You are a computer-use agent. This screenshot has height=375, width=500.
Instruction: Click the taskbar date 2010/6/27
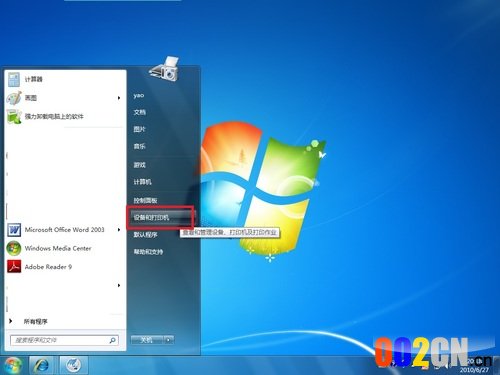(x=474, y=370)
